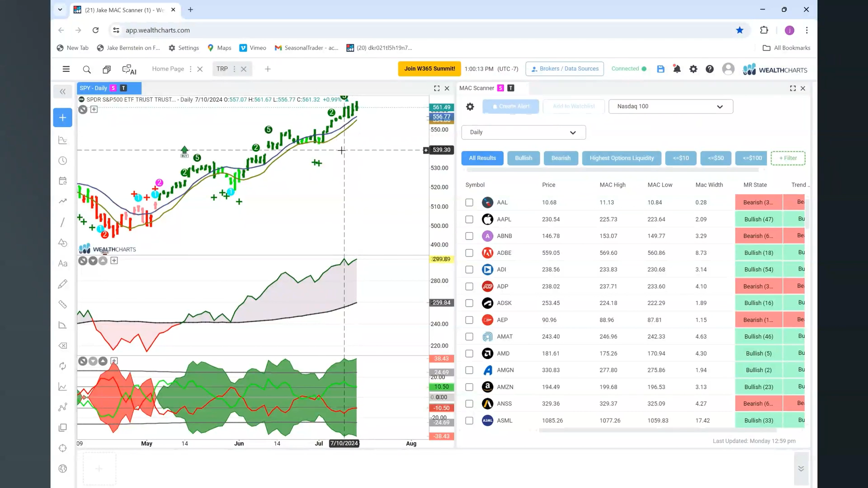Move bottom oscillator pane up arrow
Screen dimensions: 868x488
point(103,361)
